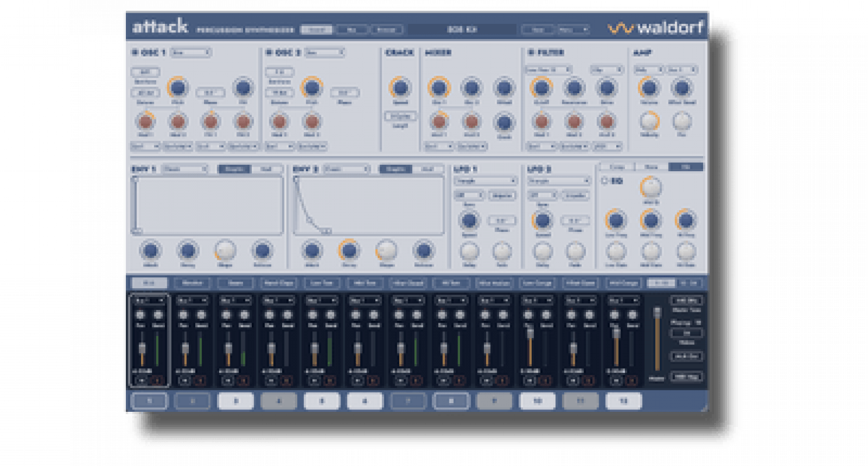Click the Filter Cutoff knob
This screenshot has height=466, width=868.
pos(542,88)
